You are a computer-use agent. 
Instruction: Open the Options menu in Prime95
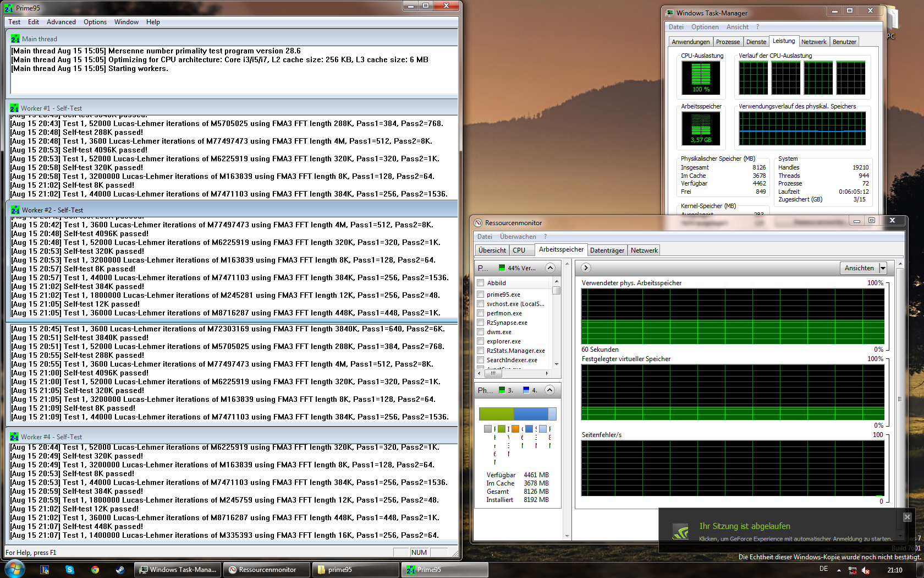click(95, 22)
